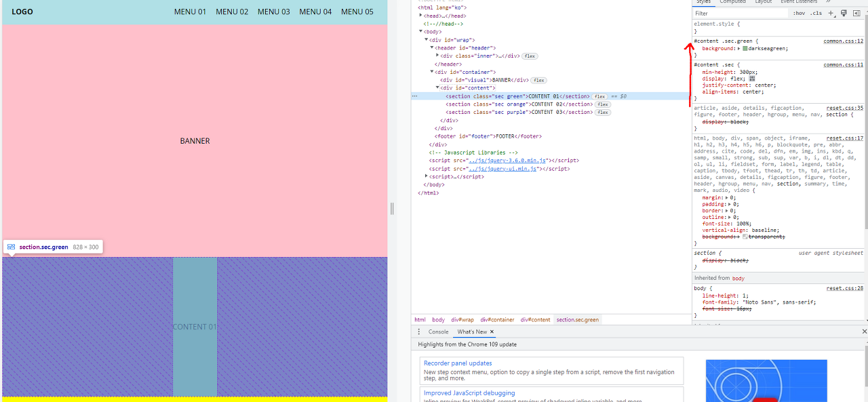The width and height of the screenshot is (868, 402).
Task: Close the What's New tab
Action: click(492, 331)
